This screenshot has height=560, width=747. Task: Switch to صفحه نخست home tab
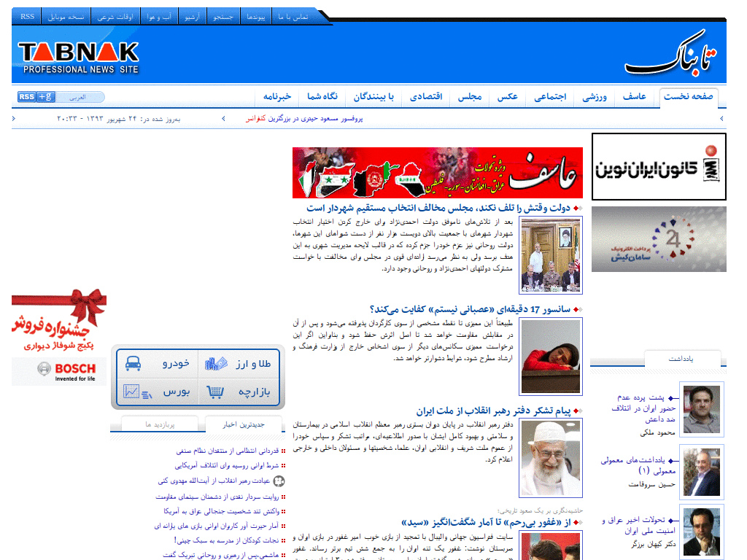pyautogui.click(x=689, y=96)
